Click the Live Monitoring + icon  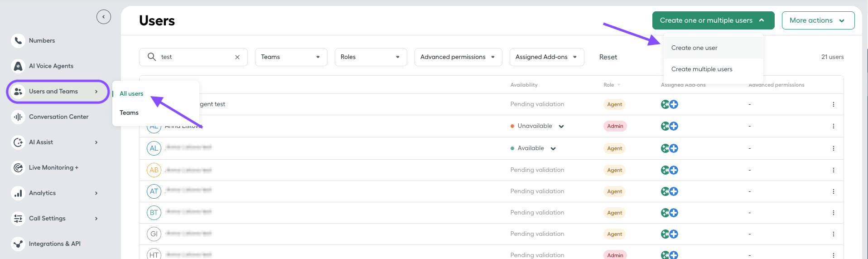(x=18, y=168)
